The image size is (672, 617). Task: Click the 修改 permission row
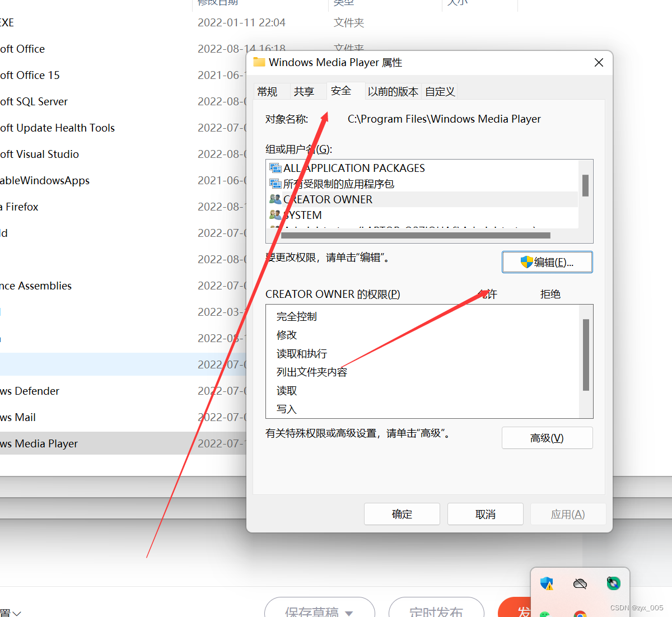coord(422,335)
